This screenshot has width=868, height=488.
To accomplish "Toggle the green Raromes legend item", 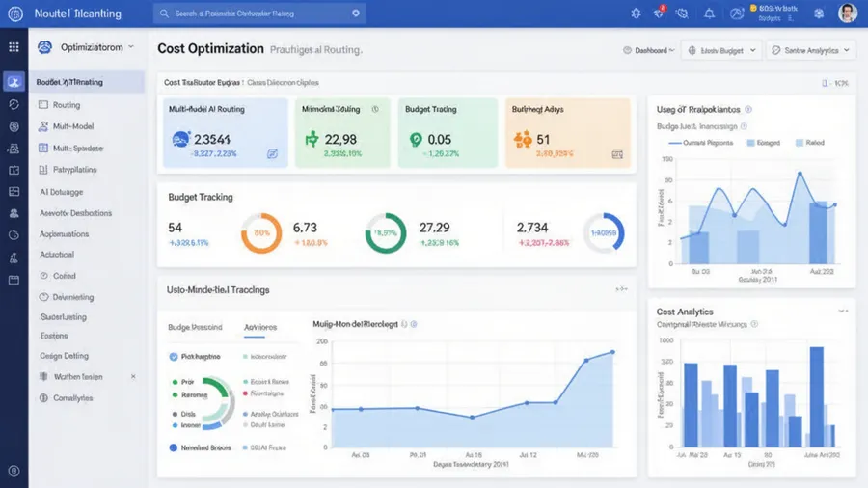I will (189, 395).
